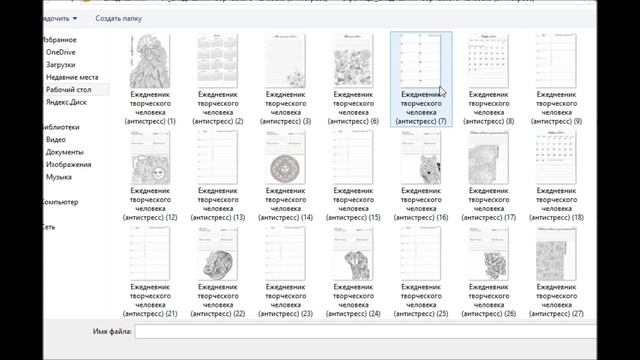
Task: Select the month calendar thumbnail of file (8)
Action: 489,61
